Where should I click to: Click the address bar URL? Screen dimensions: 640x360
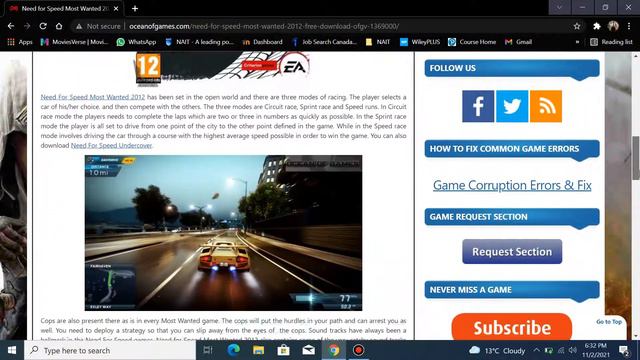(264, 26)
